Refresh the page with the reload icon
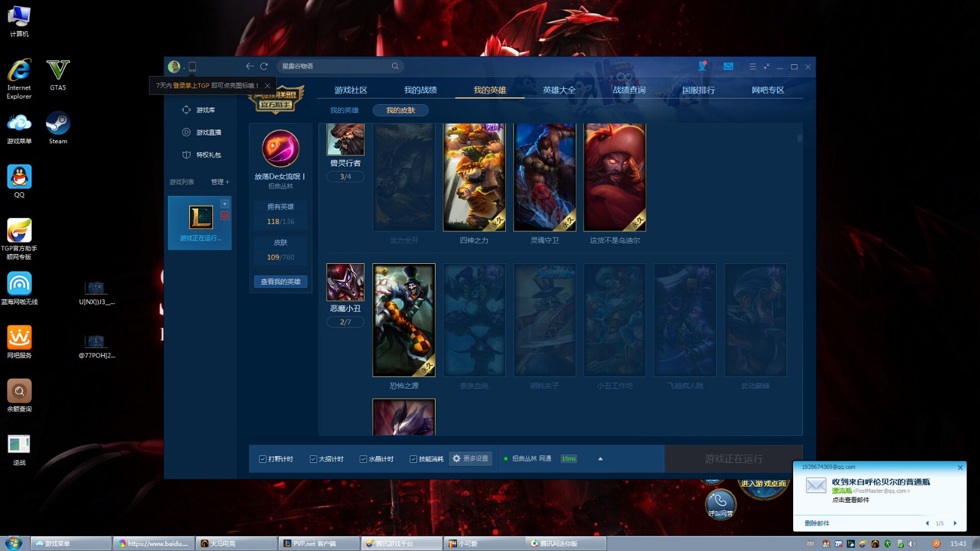This screenshot has height=551, width=980. 264,66
